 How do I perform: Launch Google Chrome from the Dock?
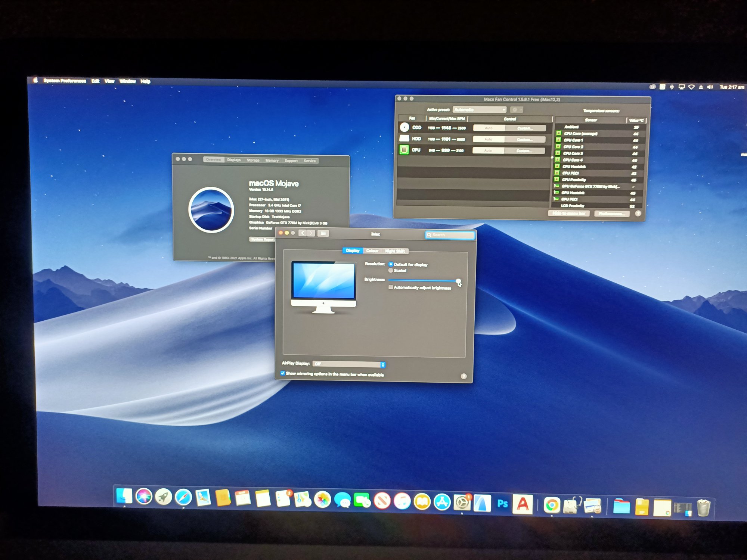(x=552, y=505)
